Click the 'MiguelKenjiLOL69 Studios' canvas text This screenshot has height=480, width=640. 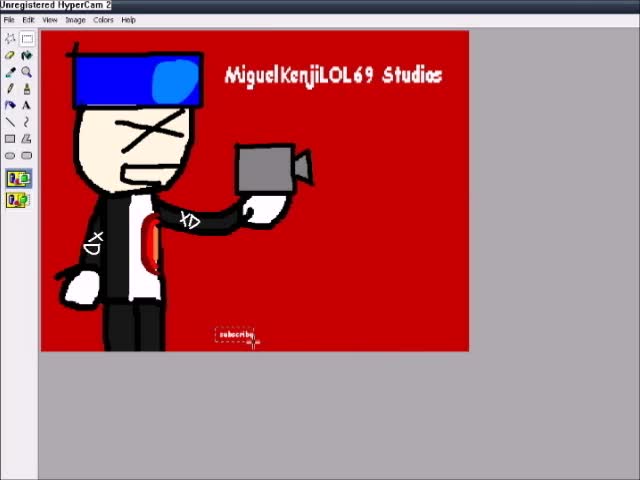(333, 76)
